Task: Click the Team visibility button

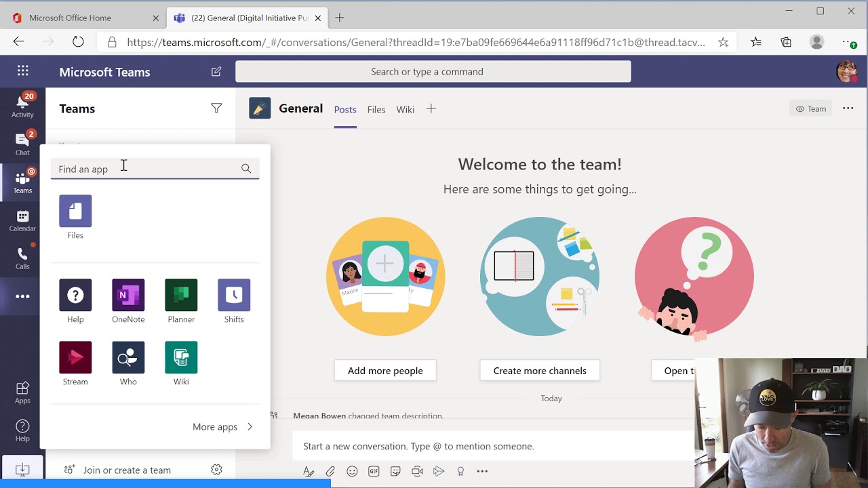Action: click(x=811, y=108)
